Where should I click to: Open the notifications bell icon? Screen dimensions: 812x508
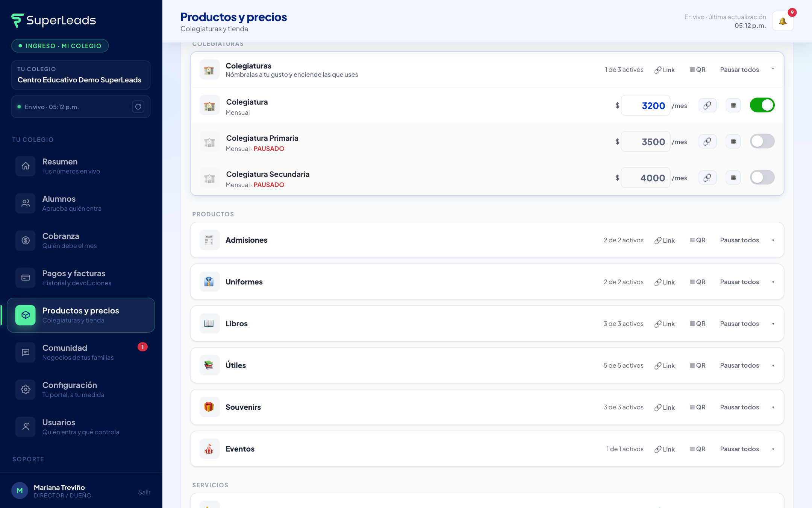point(783,21)
